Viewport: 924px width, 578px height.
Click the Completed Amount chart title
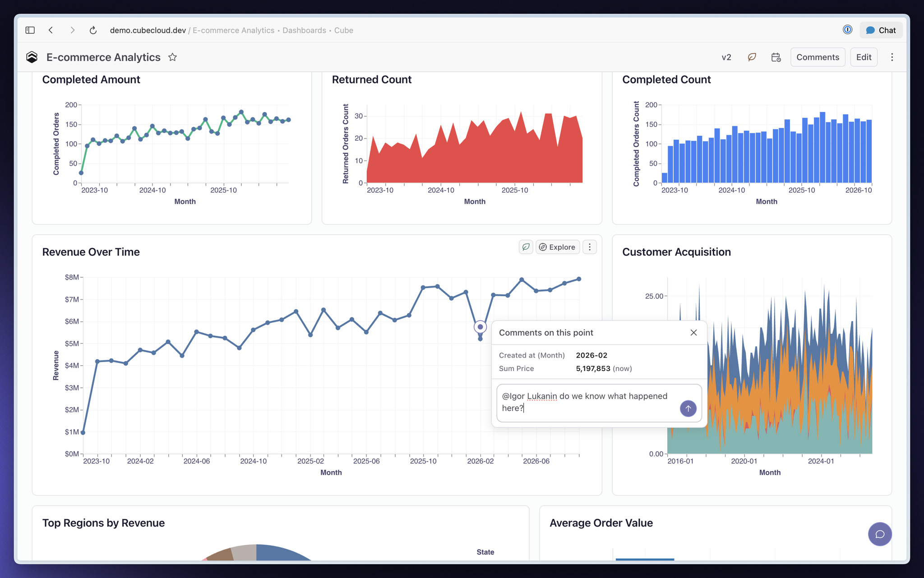91,80
